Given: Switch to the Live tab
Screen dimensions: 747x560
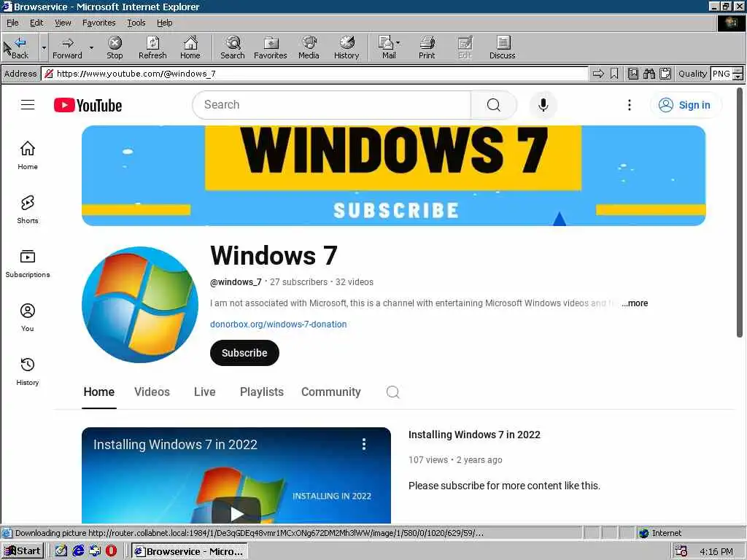Looking at the screenshot, I should tap(205, 392).
